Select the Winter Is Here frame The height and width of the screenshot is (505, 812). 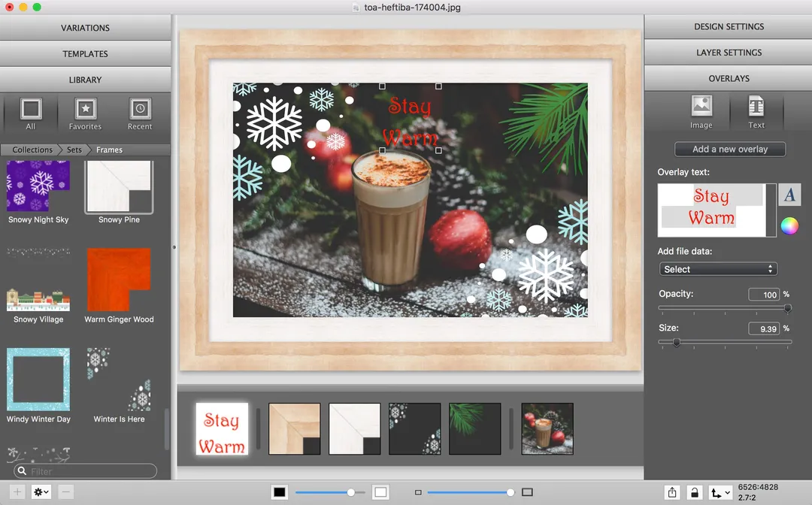coord(119,386)
